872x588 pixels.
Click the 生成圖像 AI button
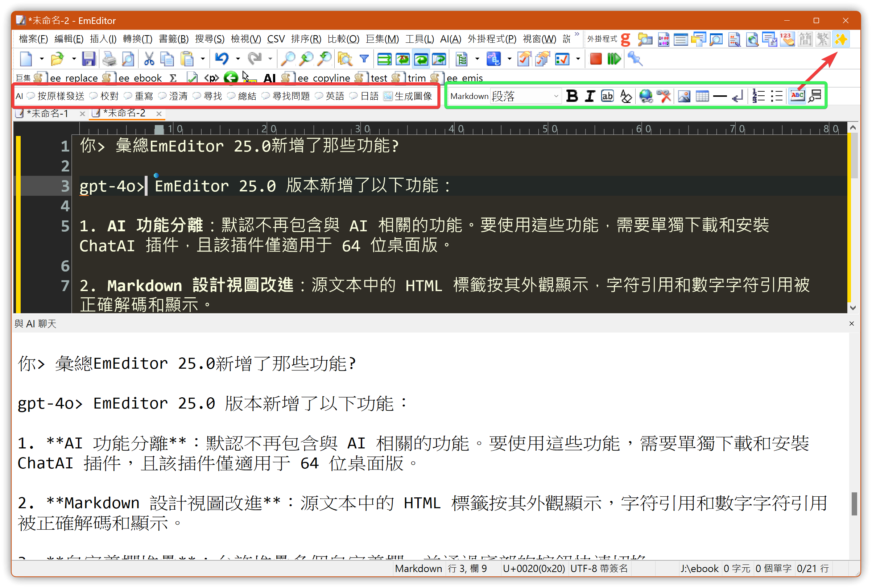pyautogui.click(x=413, y=96)
